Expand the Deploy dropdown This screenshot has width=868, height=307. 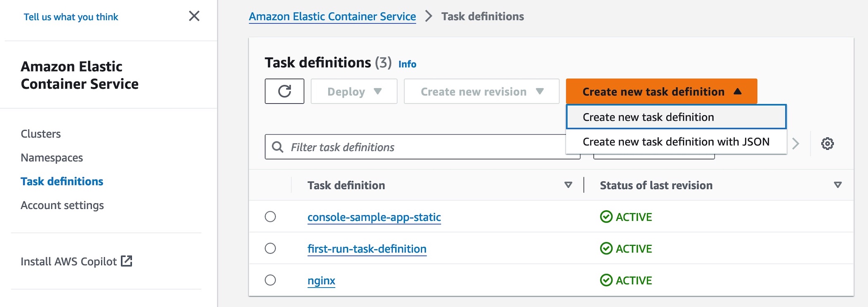click(354, 91)
